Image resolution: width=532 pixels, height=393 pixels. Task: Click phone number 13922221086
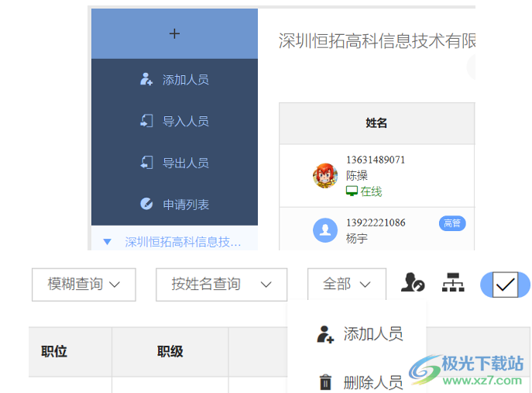376,222
